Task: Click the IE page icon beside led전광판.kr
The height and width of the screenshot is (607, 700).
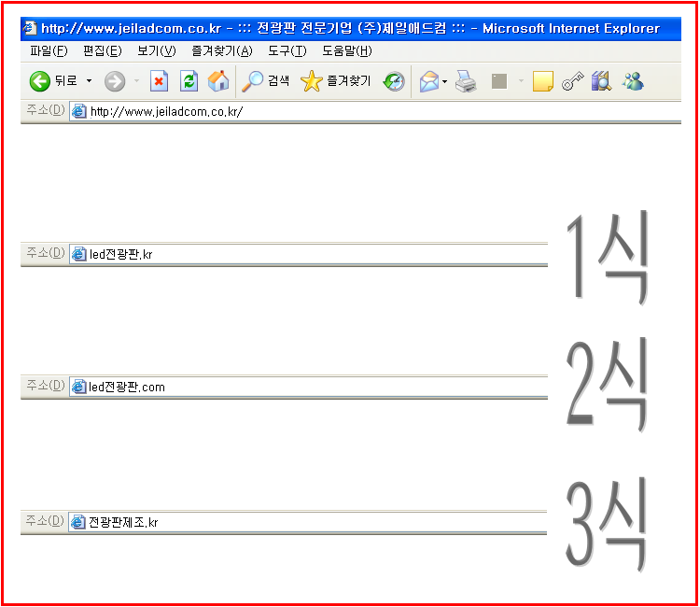Action: point(79,254)
